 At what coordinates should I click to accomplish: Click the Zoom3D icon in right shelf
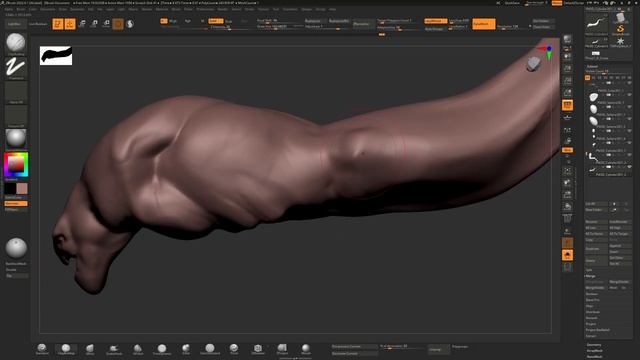click(567, 195)
